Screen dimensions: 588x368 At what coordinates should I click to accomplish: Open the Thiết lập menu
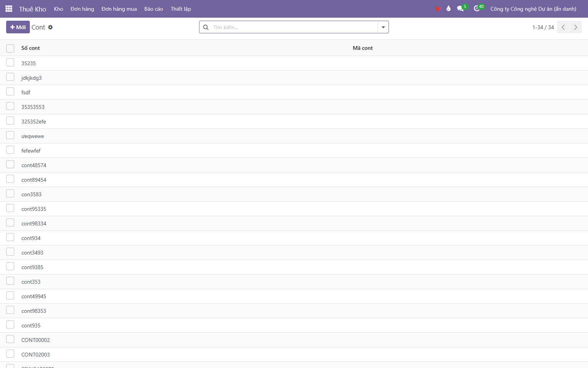pyautogui.click(x=181, y=9)
